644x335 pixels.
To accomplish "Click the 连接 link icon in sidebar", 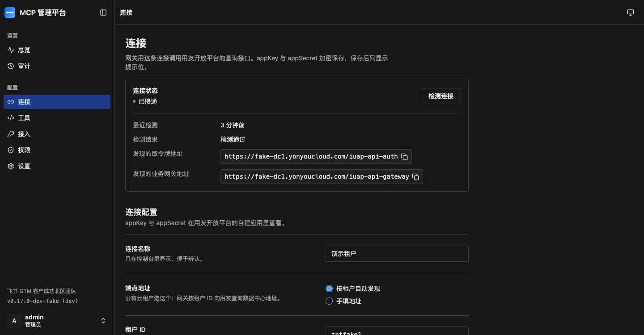I will pyautogui.click(x=11, y=102).
